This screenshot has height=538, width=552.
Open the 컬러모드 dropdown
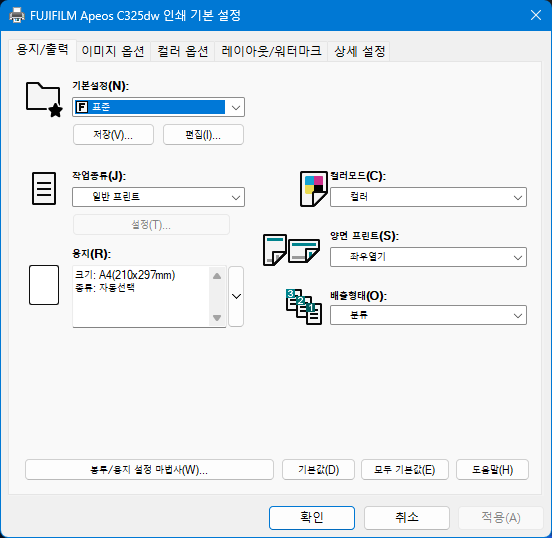(x=428, y=197)
